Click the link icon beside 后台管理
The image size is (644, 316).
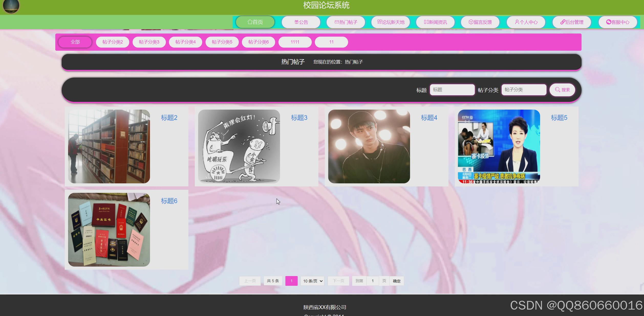coord(563,22)
